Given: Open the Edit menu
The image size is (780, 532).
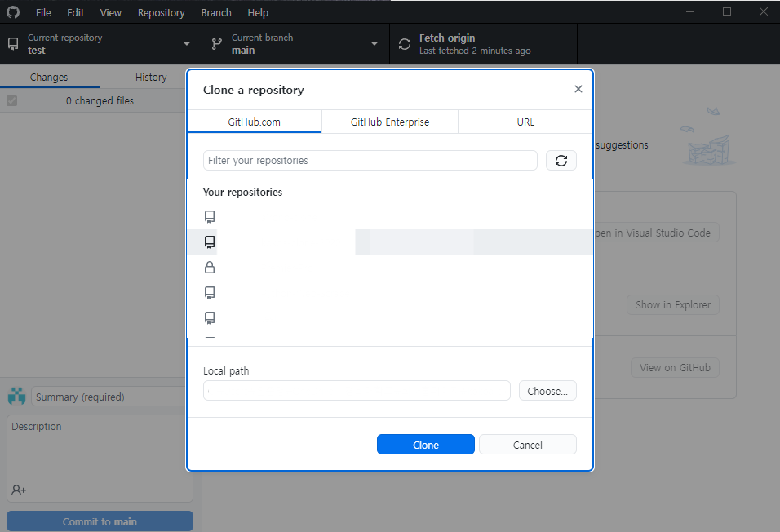Looking at the screenshot, I should [75, 12].
